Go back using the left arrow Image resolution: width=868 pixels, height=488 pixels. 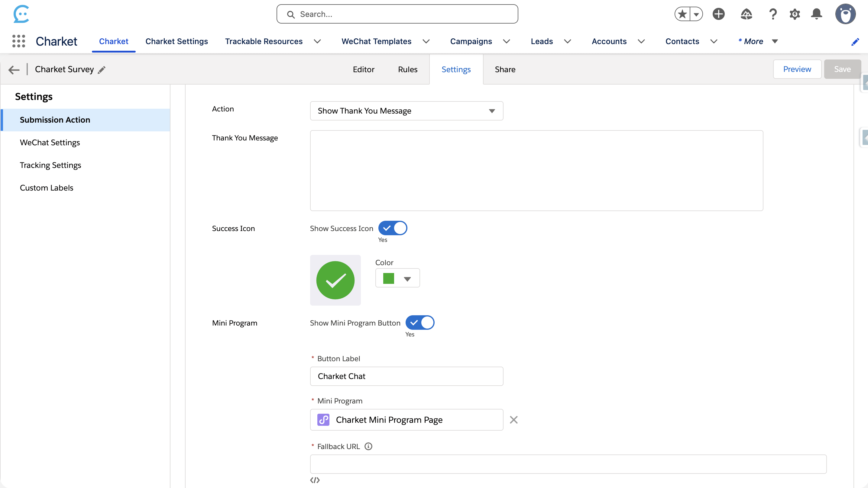coord(14,70)
